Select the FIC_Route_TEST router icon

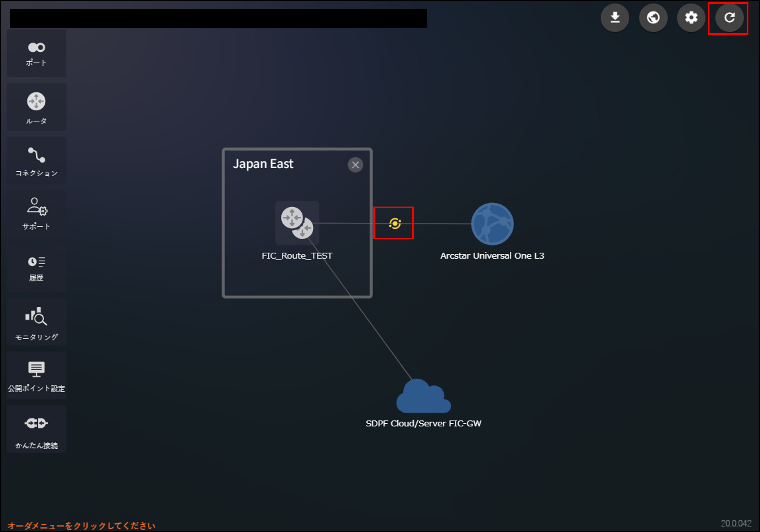pyautogui.click(x=297, y=223)
